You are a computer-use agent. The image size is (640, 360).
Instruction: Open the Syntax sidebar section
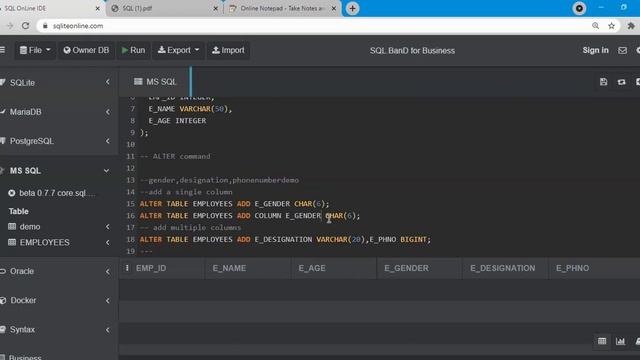click(22, 329)
